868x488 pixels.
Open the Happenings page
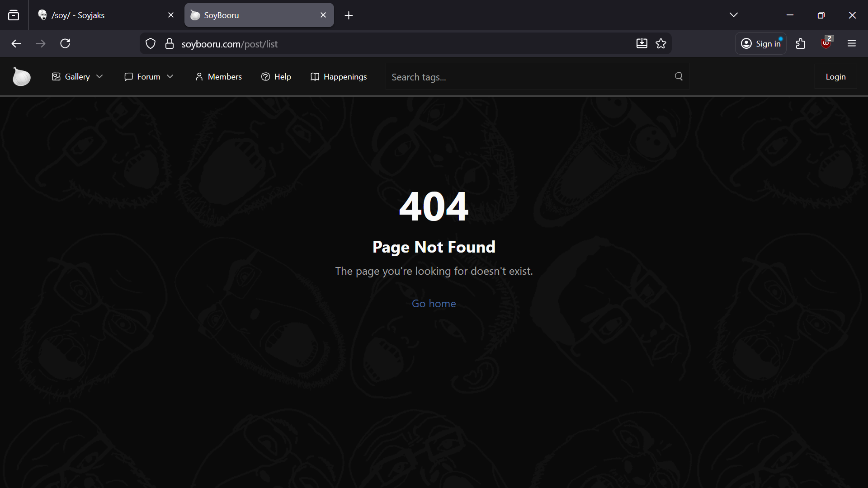[x=339, y=77]
